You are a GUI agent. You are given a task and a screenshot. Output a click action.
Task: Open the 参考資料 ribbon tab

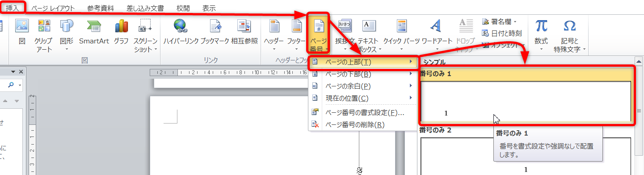click(x=101, y=8)
